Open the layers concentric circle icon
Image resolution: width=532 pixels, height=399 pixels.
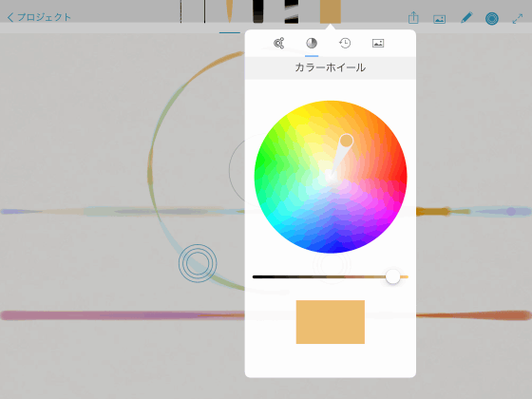[x=492, y=18]
